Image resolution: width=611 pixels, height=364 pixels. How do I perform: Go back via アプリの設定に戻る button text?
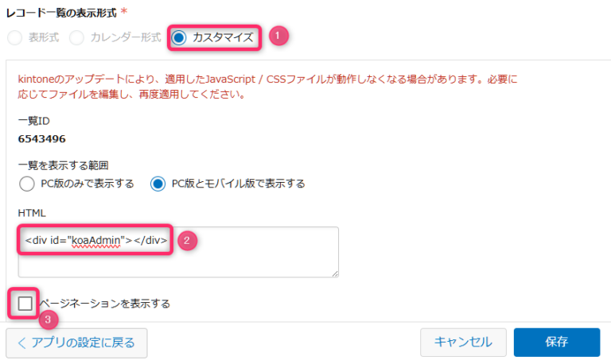[82, 343]
